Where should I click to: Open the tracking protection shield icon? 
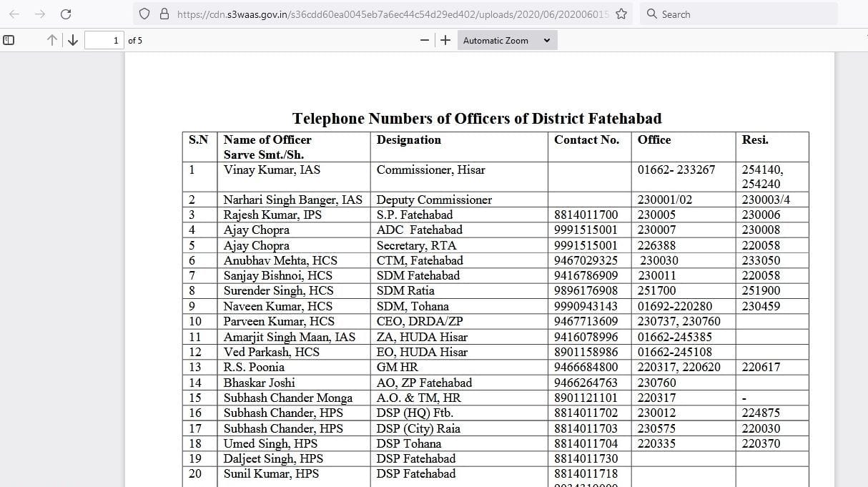(145, 14)
